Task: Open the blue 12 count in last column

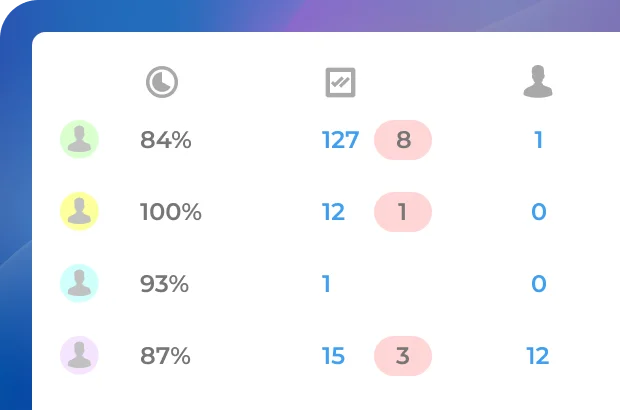Action: [538, 356]
